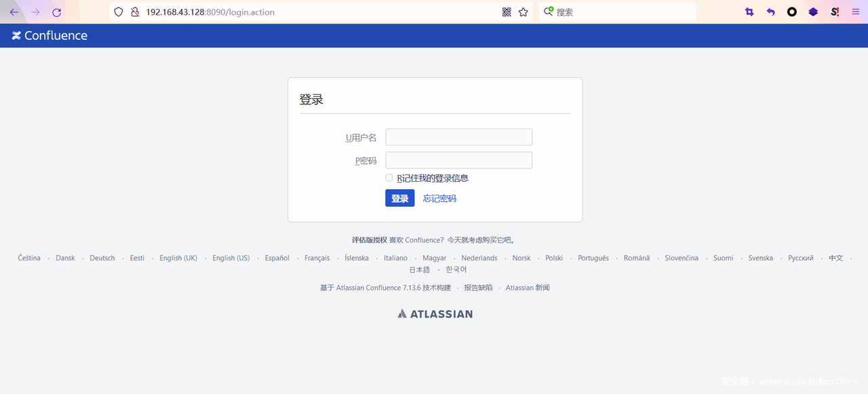
Task: Open the 忘记密码 forgot password link
Action: 439,199
